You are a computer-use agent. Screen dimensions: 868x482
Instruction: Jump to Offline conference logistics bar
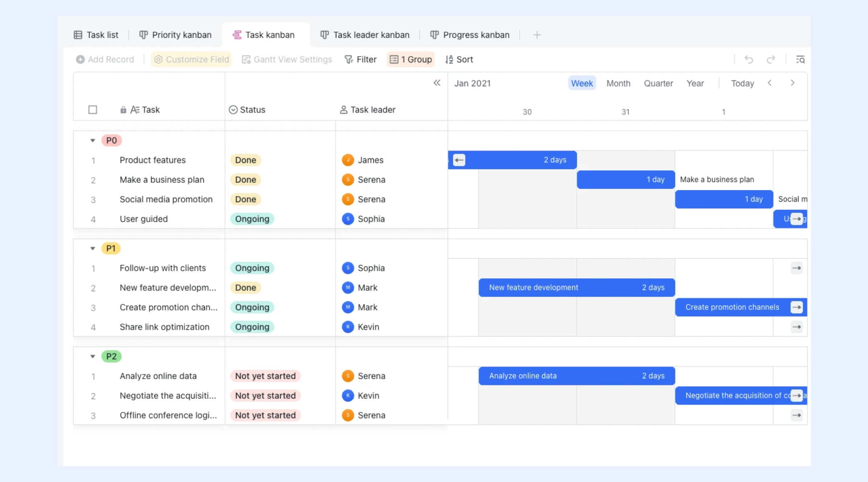pyautogui.click(x=796, y=415)
